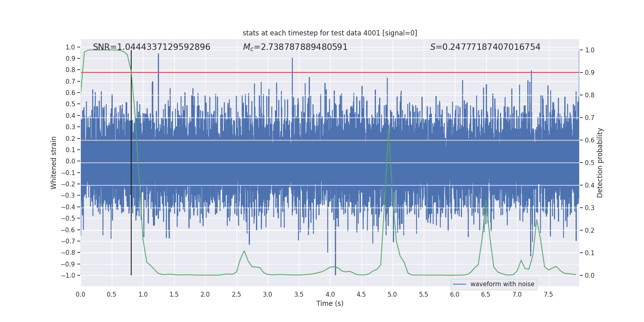
Task: Select the −1.0 tick on Whitened strain axis
Action: pos(68,275)
